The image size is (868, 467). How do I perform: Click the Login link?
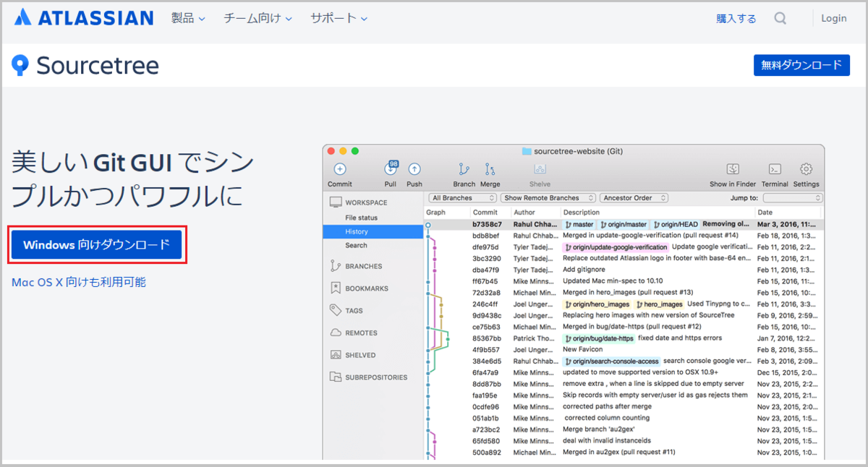click(x=834, y=18)
